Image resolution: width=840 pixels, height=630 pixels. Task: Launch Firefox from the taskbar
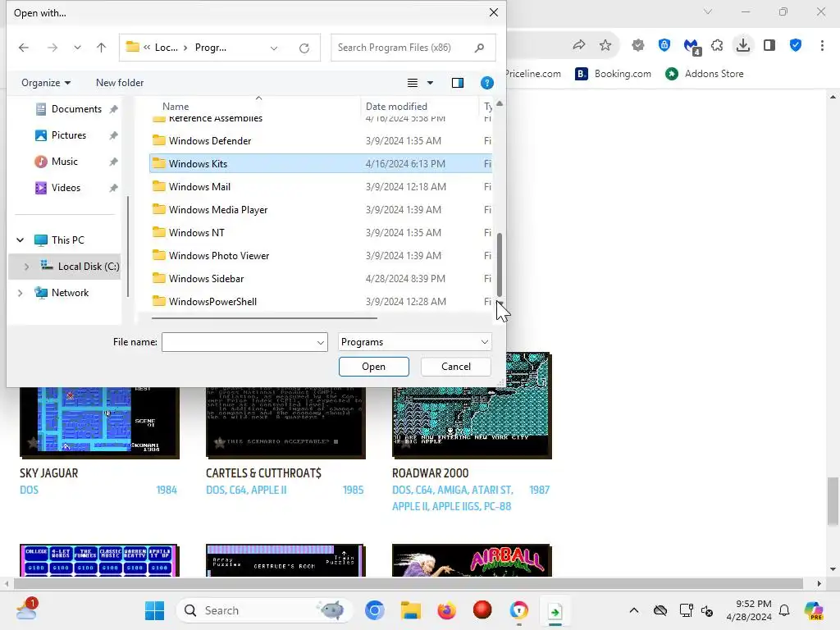tap(446, 610)
